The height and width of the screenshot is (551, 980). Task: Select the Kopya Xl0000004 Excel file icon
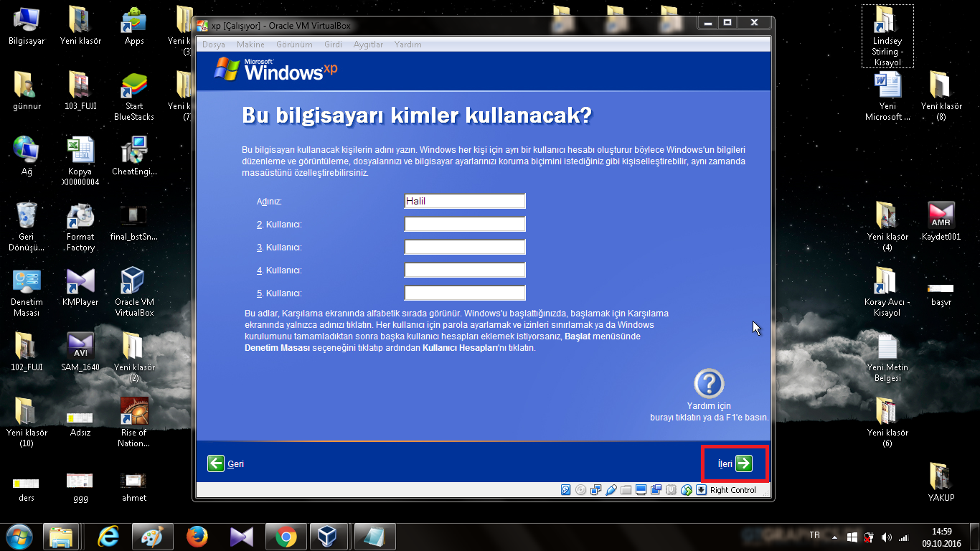[x=80, y=161]
